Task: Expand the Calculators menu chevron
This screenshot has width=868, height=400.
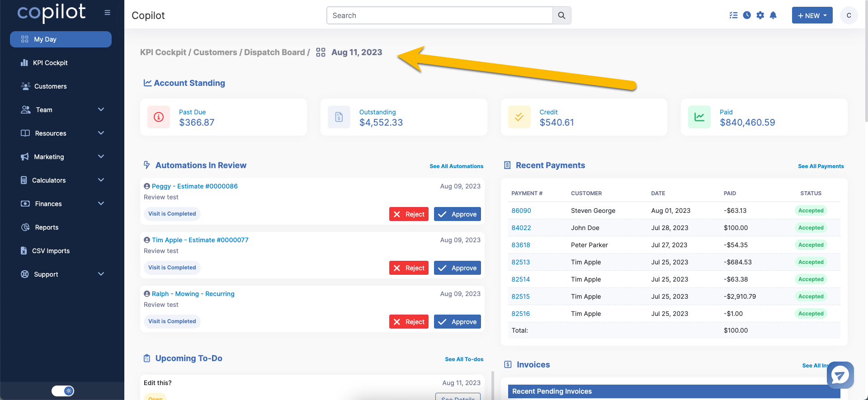Action: [101, 180]
